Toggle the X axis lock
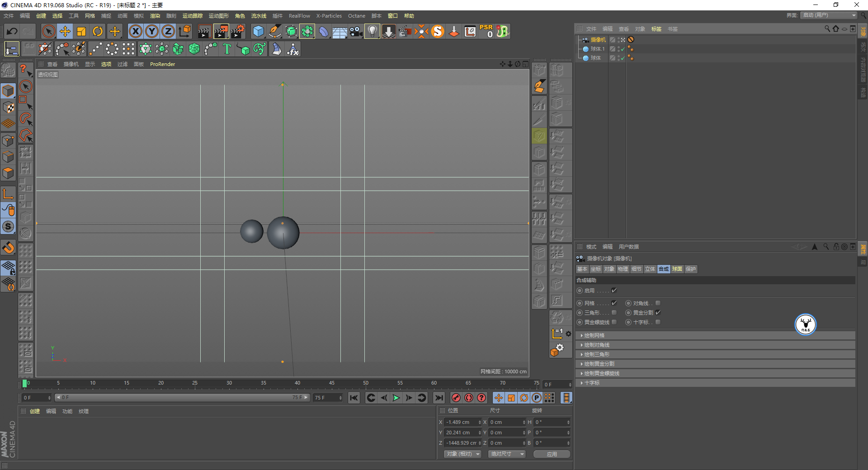This screenshot has width=868, height=470. (x=135, y=31)
